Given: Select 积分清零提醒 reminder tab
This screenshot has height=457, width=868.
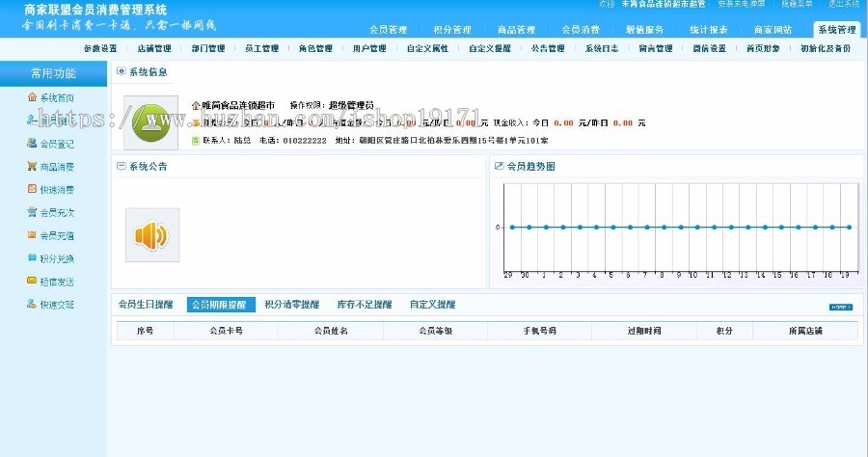Looking at the screenshot, I should coord(291,305).
